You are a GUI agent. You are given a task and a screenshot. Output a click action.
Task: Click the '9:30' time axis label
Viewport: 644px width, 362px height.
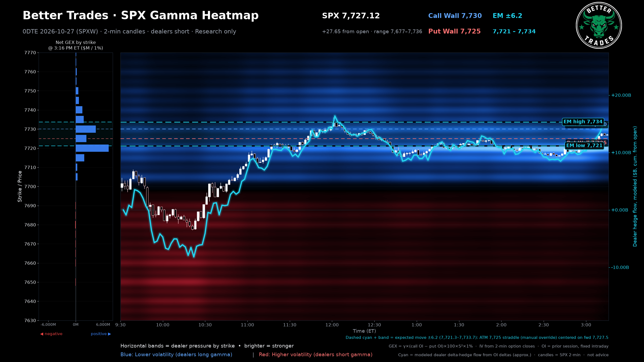click(x=120, y=325)
